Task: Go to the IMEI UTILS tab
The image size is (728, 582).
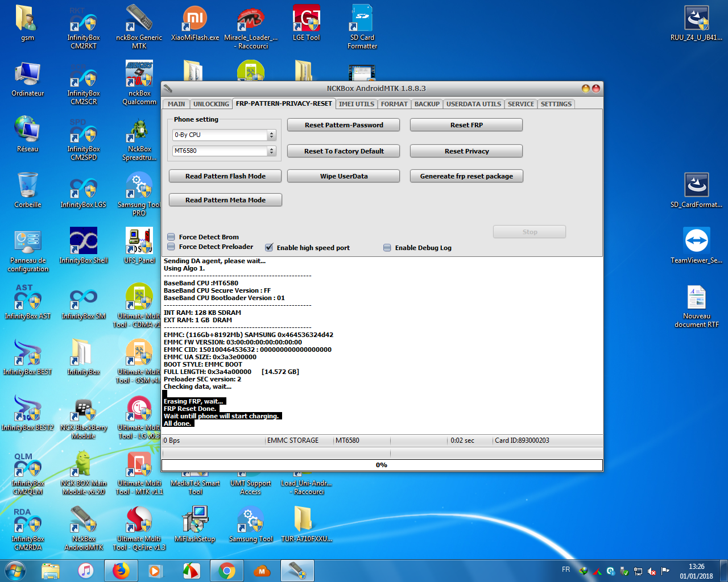Action: coord(357,104)
